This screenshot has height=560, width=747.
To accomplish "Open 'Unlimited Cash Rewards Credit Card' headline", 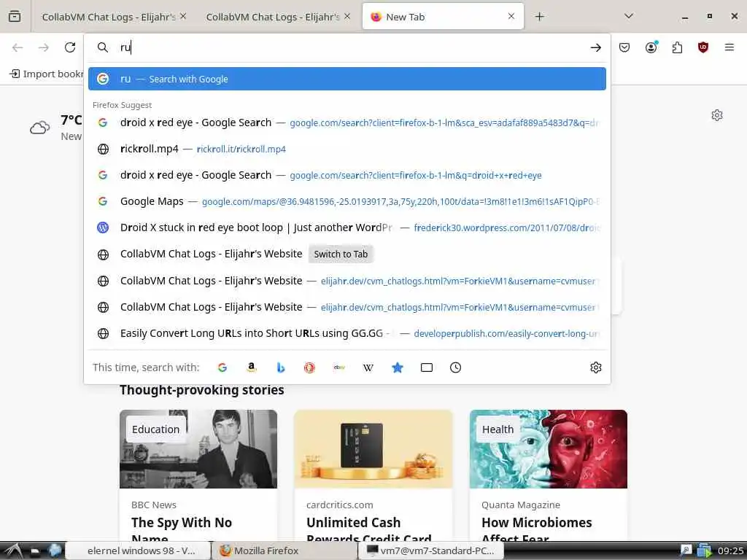I will pyautogui.click(x=368, y=530).
